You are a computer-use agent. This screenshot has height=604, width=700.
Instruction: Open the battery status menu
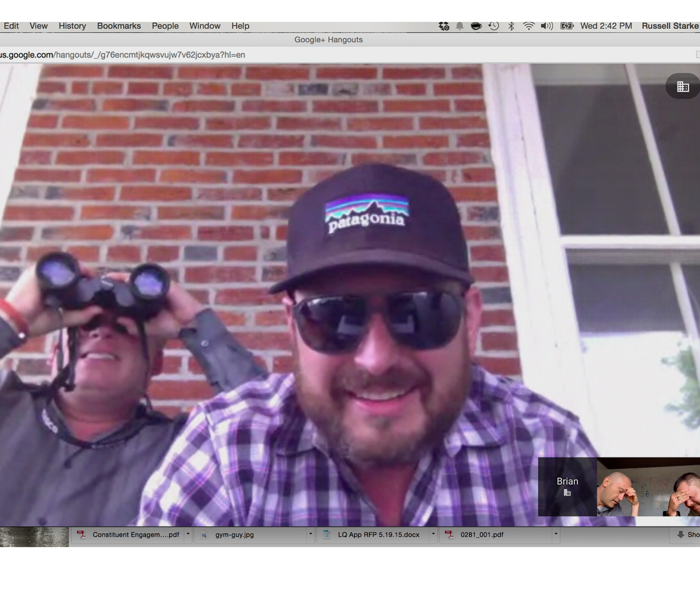[x=567, y=26]
